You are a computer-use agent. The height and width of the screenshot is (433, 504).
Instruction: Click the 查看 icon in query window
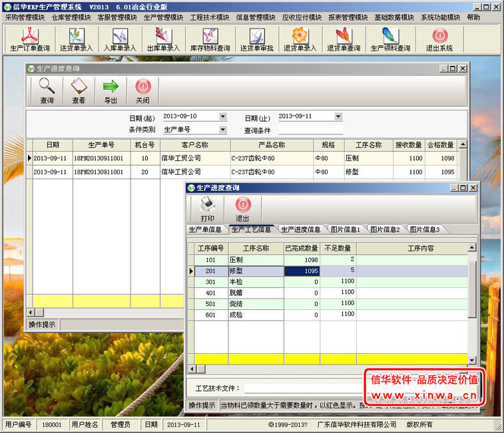tap(79, 90)
